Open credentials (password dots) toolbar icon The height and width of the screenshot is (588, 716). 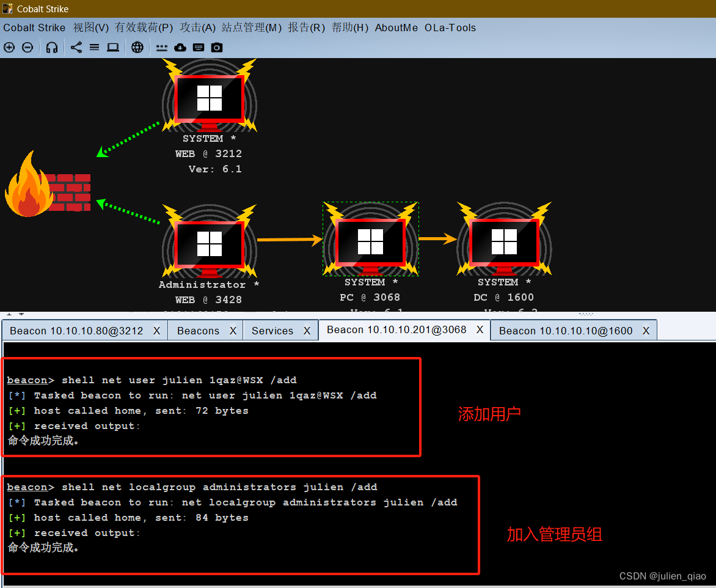[x=162, y=48]
